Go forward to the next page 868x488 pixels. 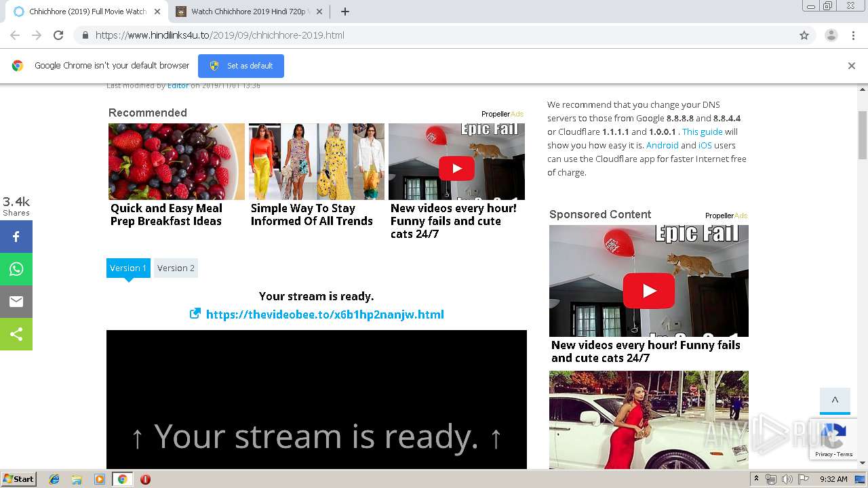click(37, 35)
